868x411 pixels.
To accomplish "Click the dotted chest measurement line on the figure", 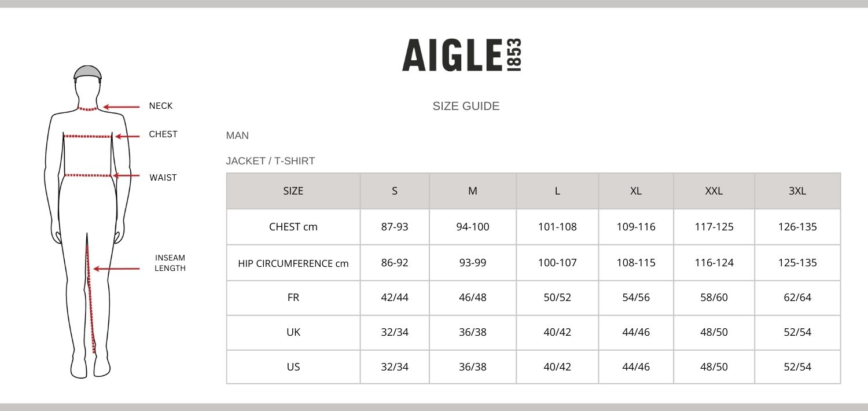I will click(x=87, y=137).
